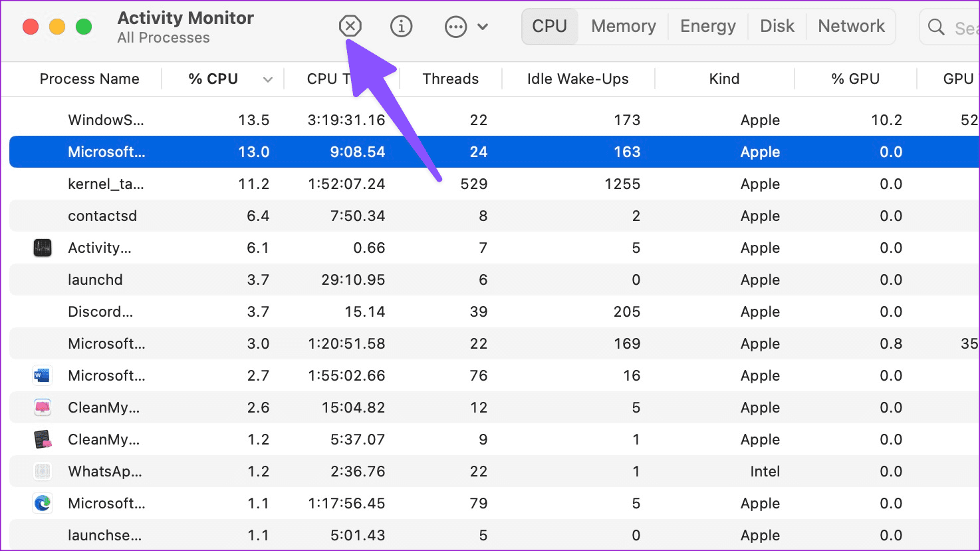980x551 pixels.
Task: Click the Activity Monitor process icon
Action: (42, 248)
